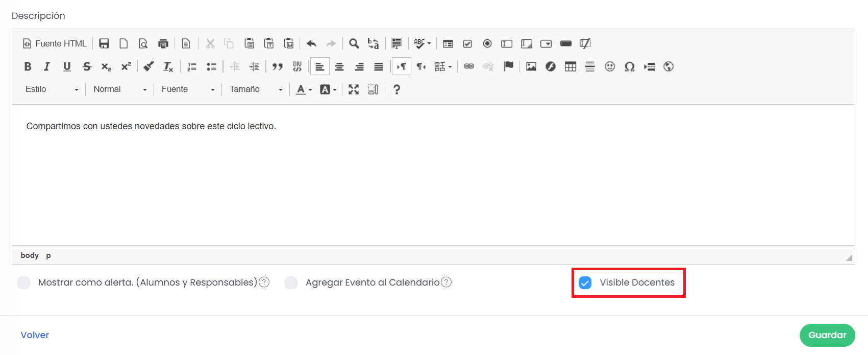
Task: Paste from Word
Action: [x=288, y=43]
